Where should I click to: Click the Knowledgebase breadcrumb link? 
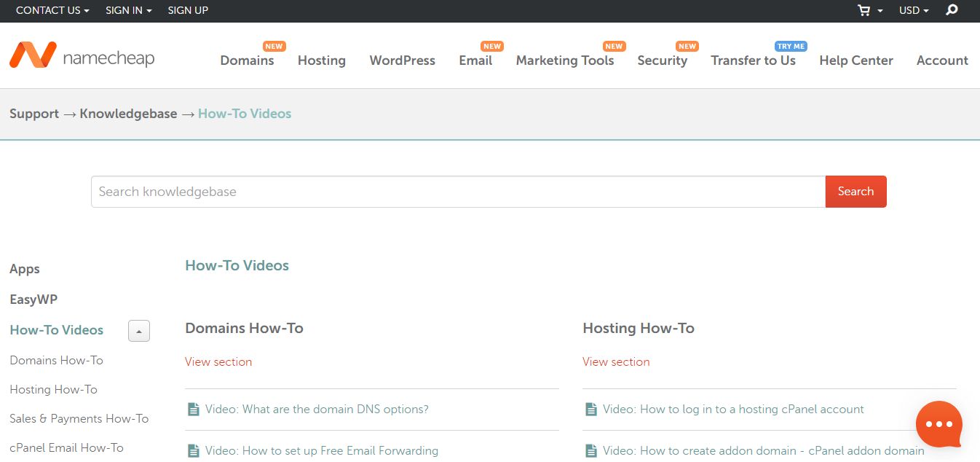[x=128, y=114]
